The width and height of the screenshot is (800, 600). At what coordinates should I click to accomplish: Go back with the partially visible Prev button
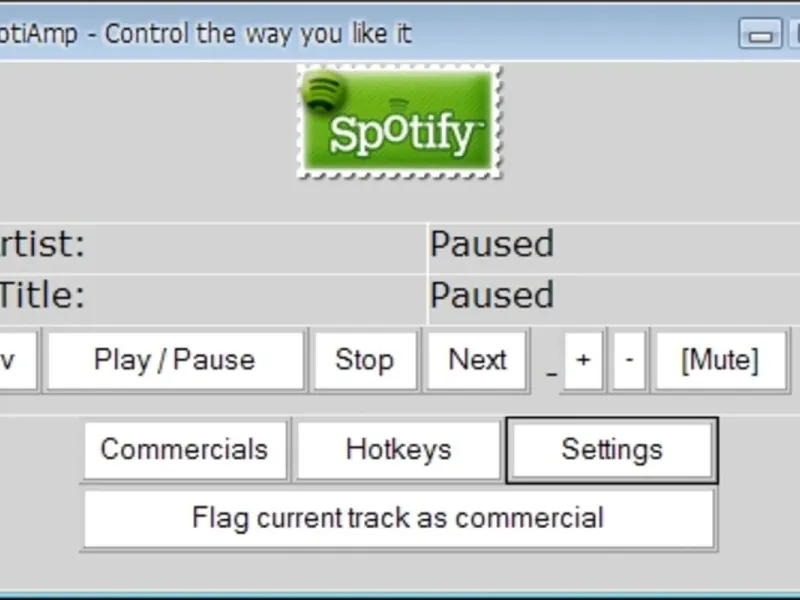(x=15, y=360)
